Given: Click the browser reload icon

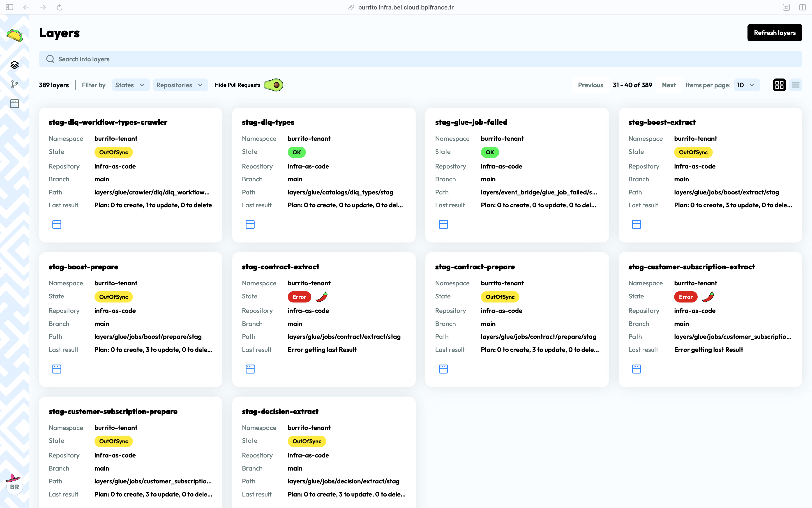Looking at the screenshot, I should click(60, 7).
